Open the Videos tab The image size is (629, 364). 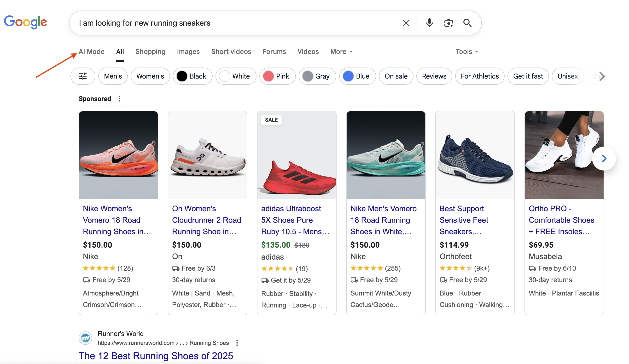point(308,52)
